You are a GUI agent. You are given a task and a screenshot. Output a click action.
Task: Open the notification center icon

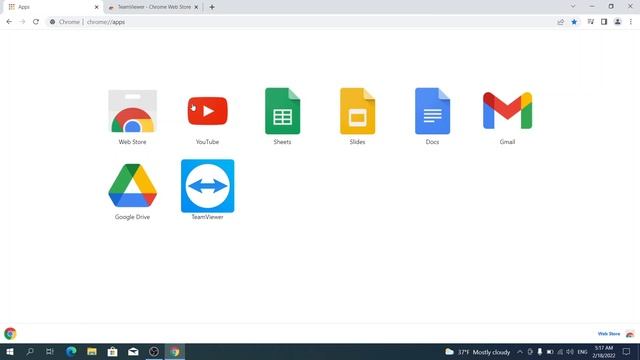pyautogui.click(x=627, y=352)
